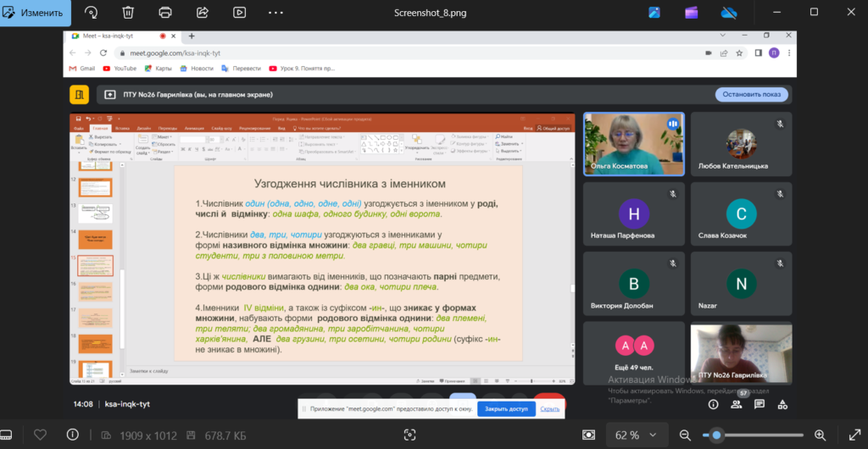Toggle the favorite heart icon
Viewport: 868px width, 449px height.
40,435
